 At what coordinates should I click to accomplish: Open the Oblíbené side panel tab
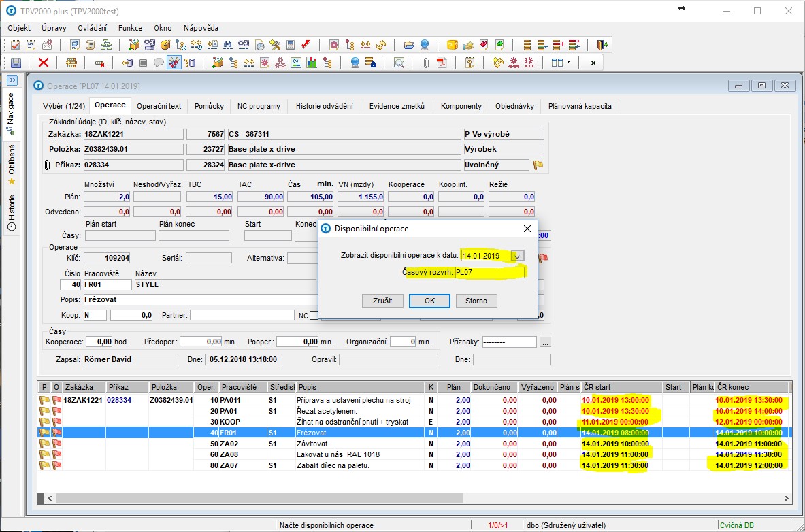(11, 165)
